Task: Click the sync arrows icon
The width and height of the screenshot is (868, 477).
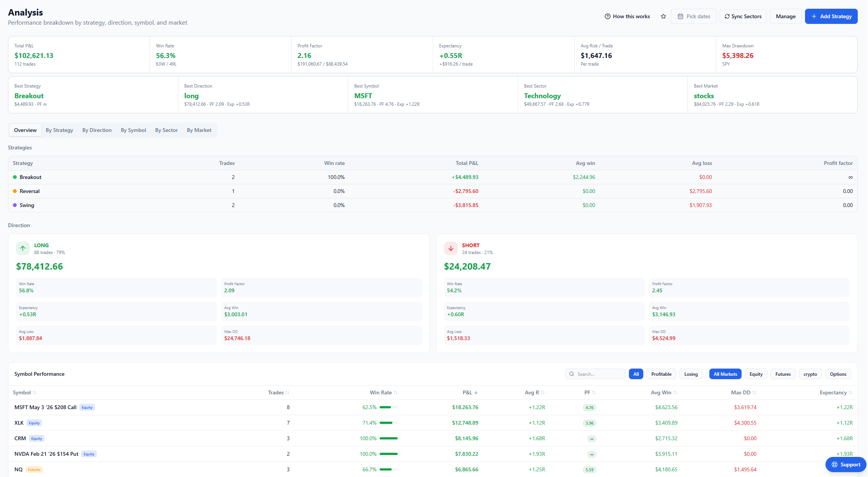Action: [727, 16]
